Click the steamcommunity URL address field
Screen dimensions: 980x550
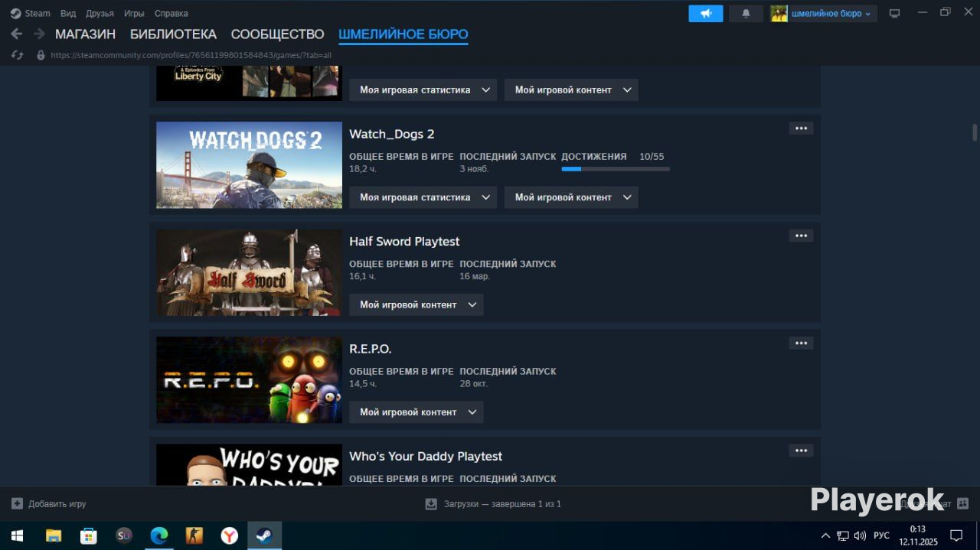pos(191,55)
